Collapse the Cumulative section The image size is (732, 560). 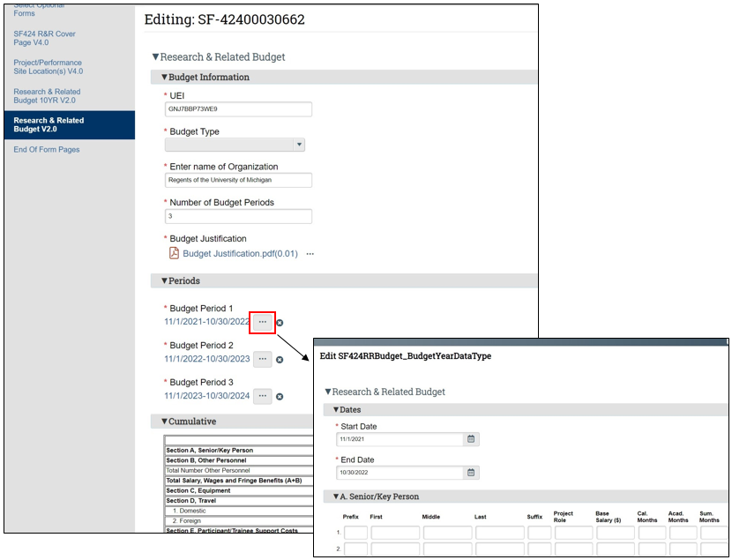coord(164,421)
